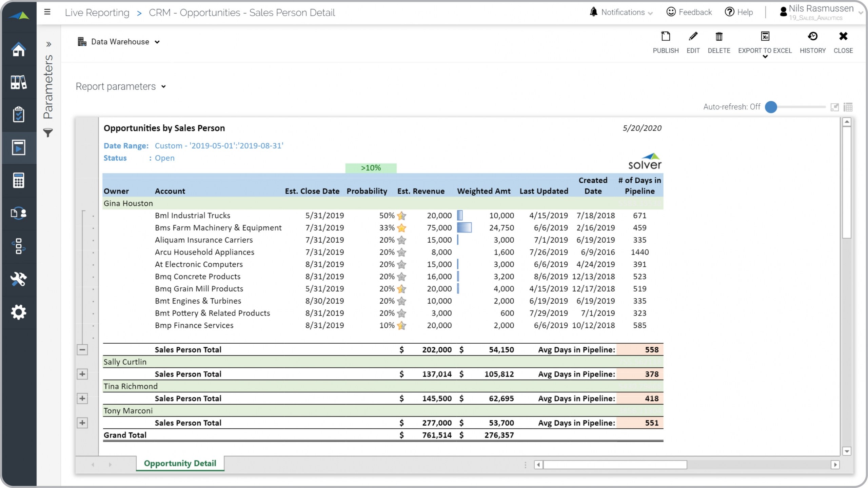Click the Publish icon
The width and height of the screenshot is (868, 488).
tap(666, 37)
